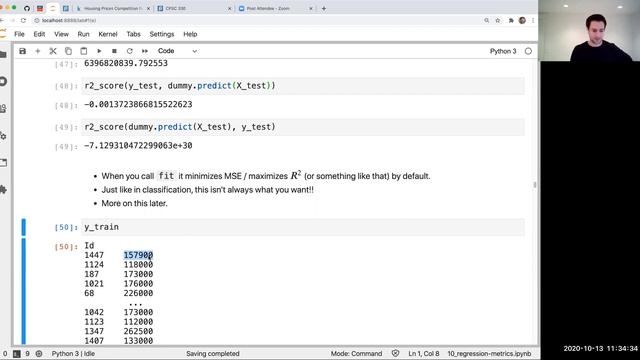Insert a new cell with the plus icon

[38, 51]
